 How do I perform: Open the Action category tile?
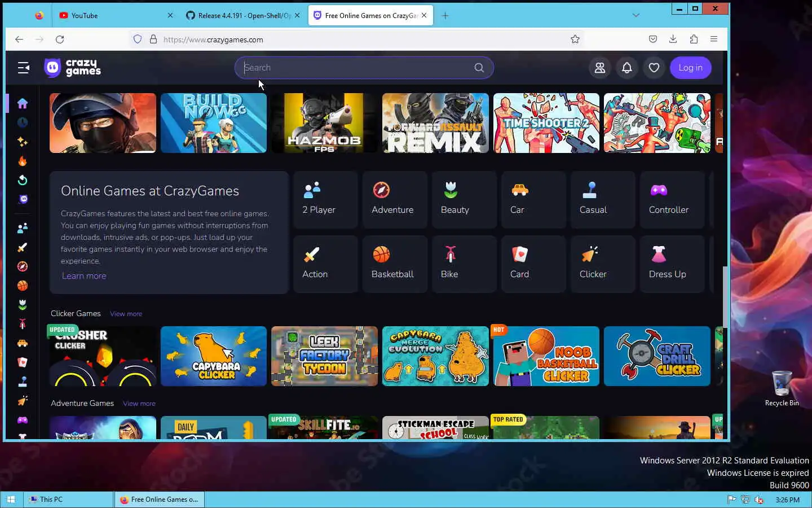pyautogui.click(x=325, y=264)
